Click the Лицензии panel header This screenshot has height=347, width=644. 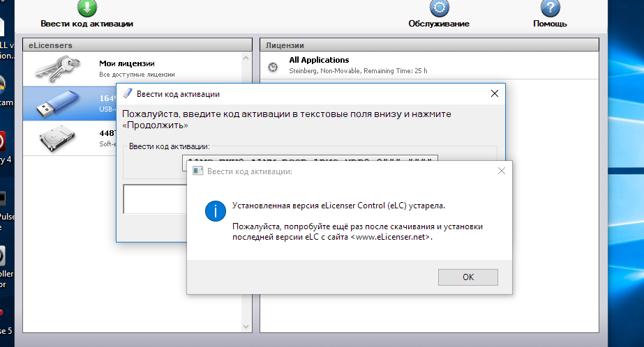coord(429,45)
